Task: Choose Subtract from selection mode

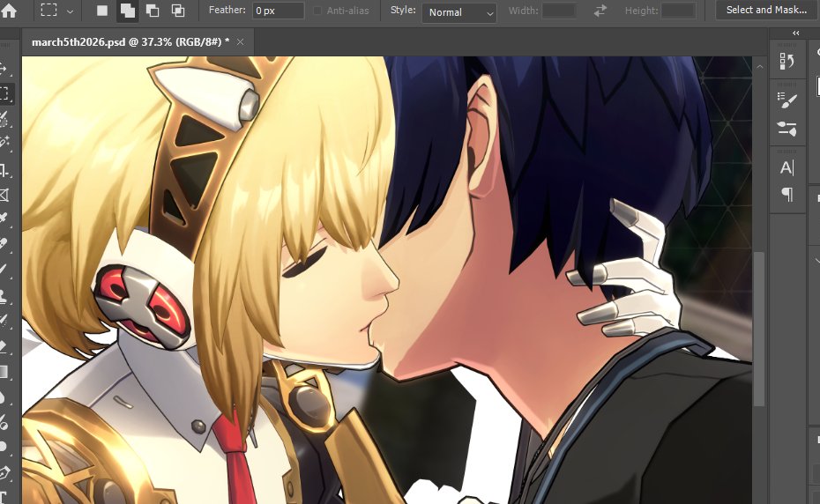Action: [x=153, y=11]
